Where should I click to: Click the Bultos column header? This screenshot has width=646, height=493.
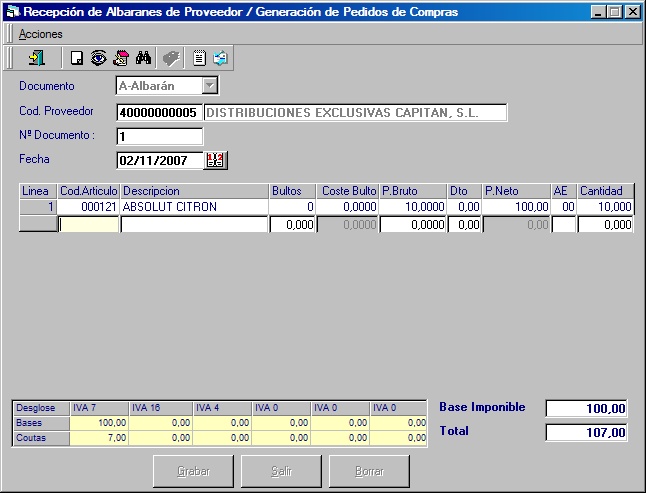[293, 191]
